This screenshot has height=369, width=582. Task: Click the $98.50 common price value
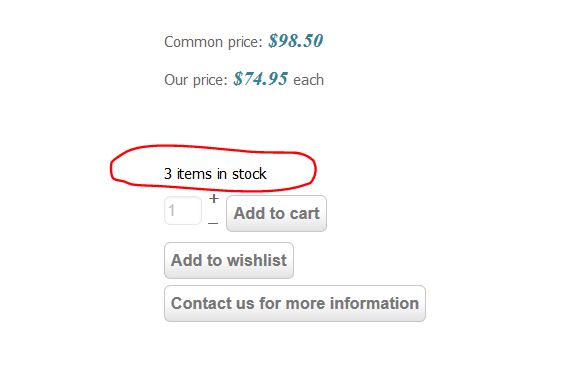296,40
